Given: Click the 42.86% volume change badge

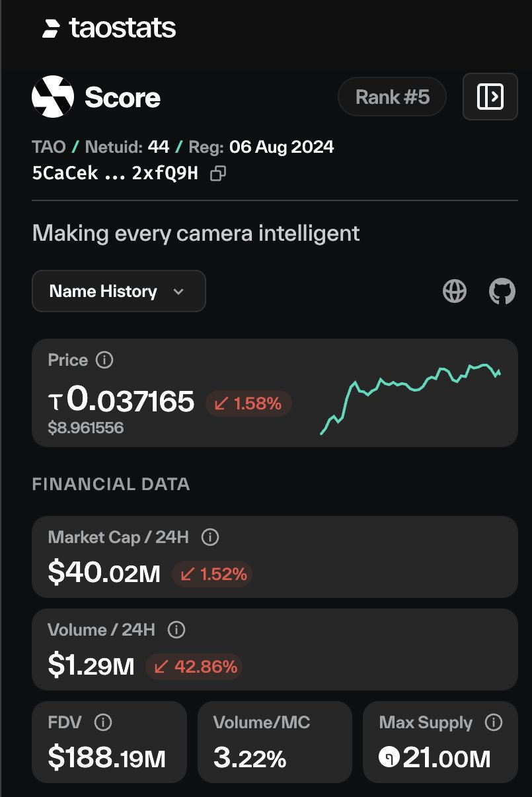Looking at the screenshot, I should click(194, 667).
